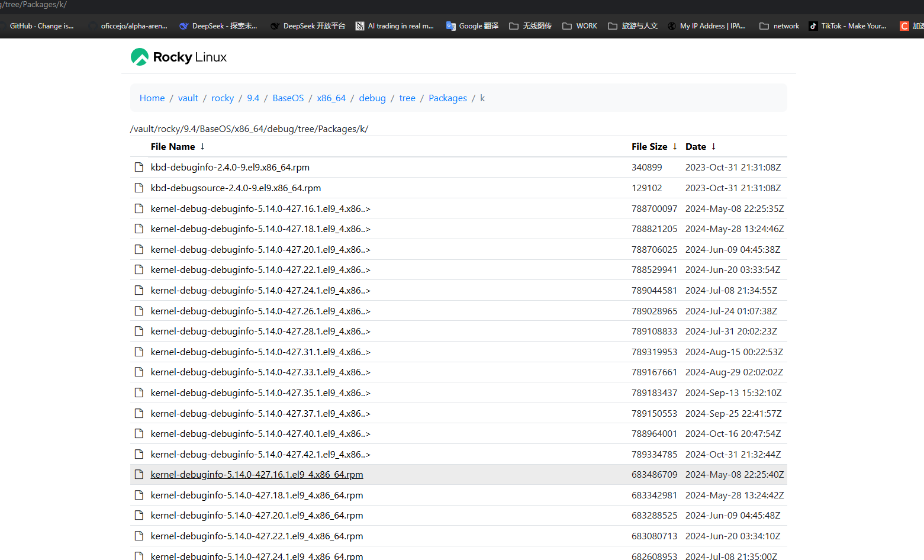The height and width of the screenshot is (560, 924).
Task: Click file icon beside kbd-debugsource rpm
Action: click(x=139, y=188)
